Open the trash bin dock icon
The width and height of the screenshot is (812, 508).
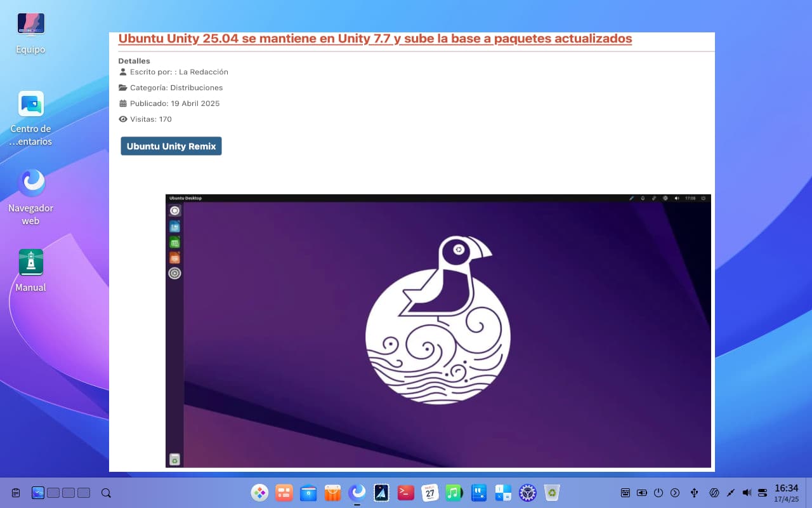[x=552, y=493]
